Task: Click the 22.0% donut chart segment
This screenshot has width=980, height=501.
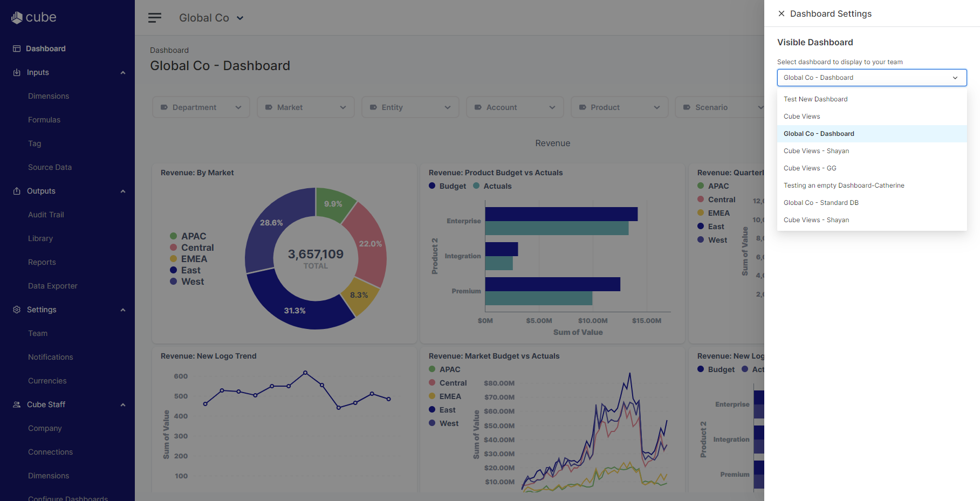Action: pyautogui.click(x=370, y=244)
